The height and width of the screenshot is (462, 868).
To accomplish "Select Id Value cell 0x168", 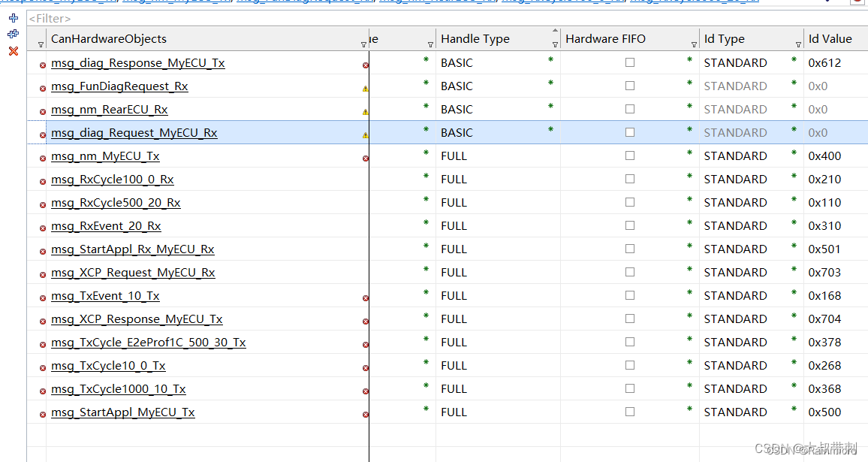I will click(824, 296).
